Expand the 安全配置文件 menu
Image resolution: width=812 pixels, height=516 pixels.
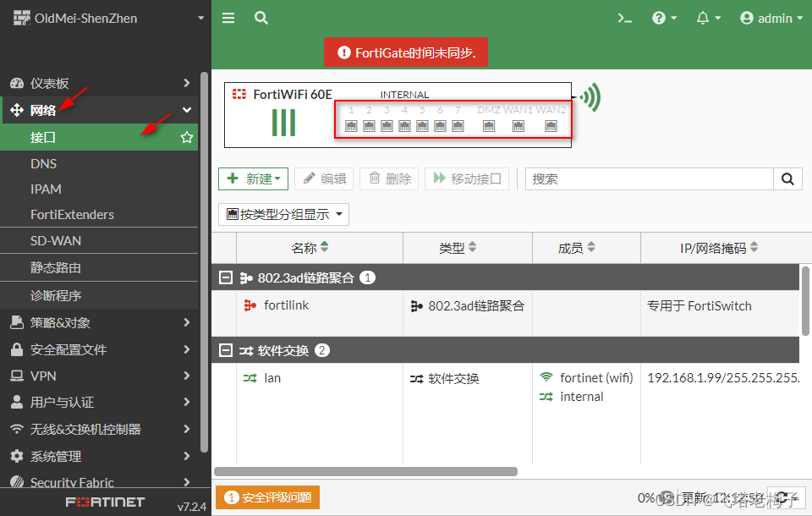point(100,349)
